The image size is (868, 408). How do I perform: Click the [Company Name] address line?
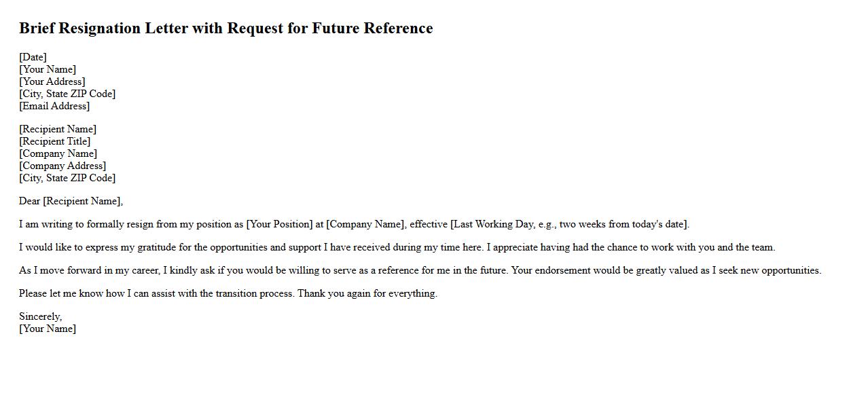point(58,153)
